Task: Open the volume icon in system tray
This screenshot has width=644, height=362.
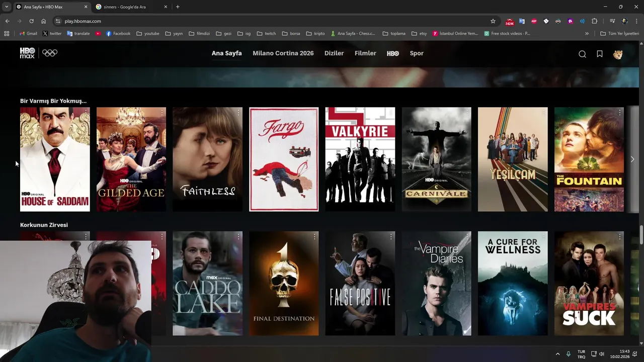Action: click(x=602, y=354)
